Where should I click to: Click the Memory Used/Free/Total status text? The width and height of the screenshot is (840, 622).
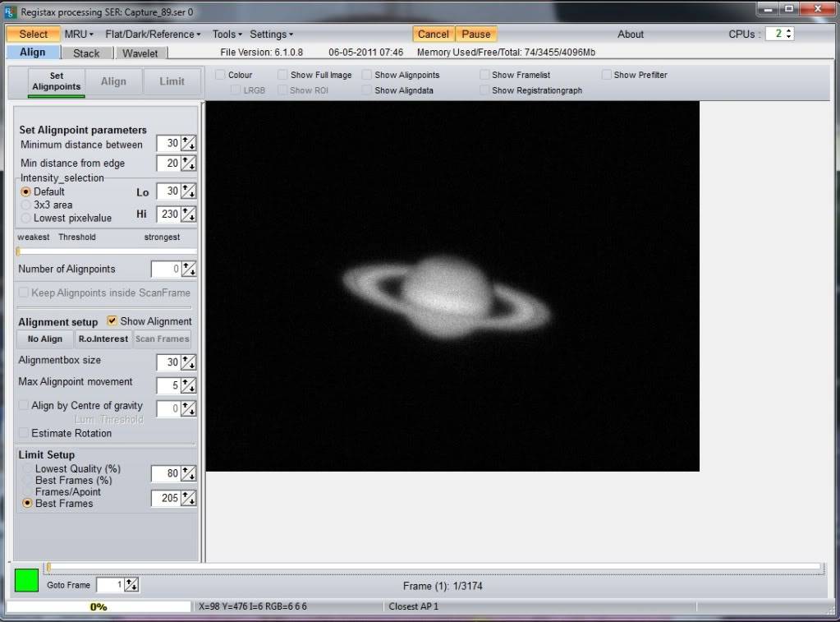506,52
